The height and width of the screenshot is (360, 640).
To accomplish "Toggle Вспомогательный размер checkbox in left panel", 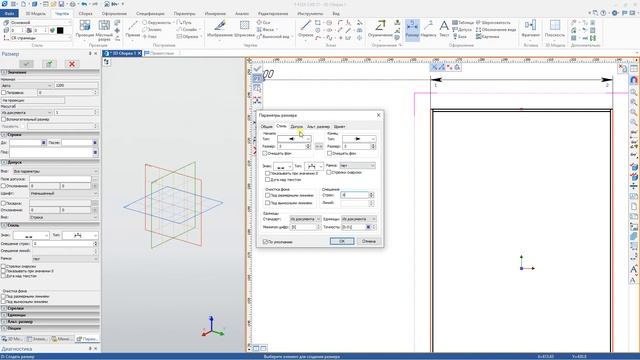I will 4,119.
